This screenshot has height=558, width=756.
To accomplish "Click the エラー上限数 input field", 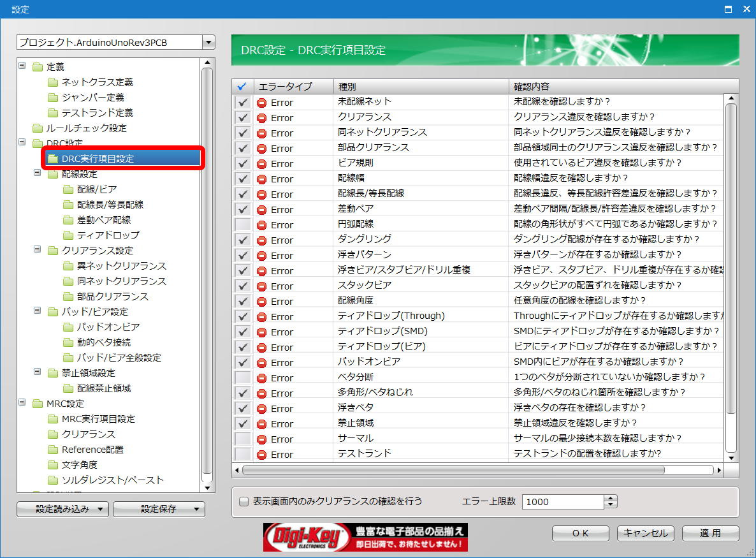I will (x=562, y=502).
